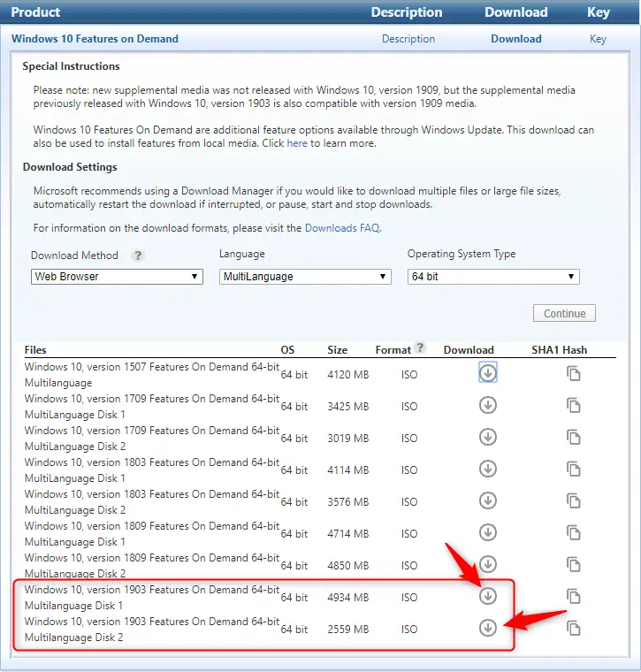
Task: Copy SHA1 hash for 1809 Disk 2
Action: [573, 565]
